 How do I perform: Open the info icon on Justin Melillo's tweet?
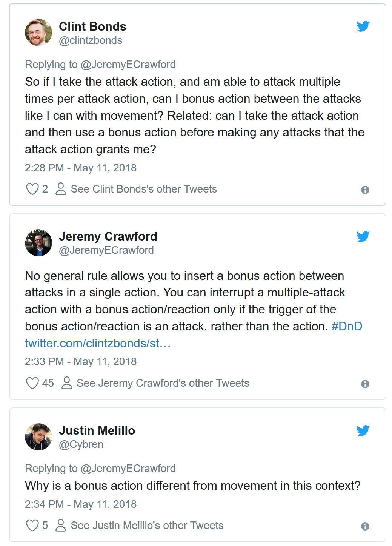click(365, 526)
